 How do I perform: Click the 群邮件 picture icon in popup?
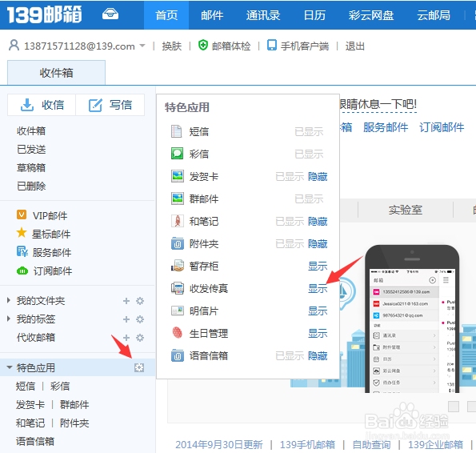[178, 198]
